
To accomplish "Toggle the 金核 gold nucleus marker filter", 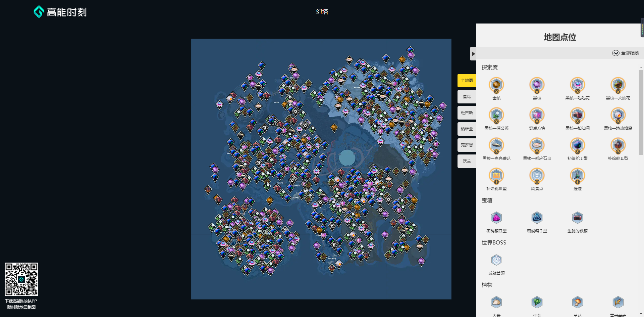I will (496, 85).
